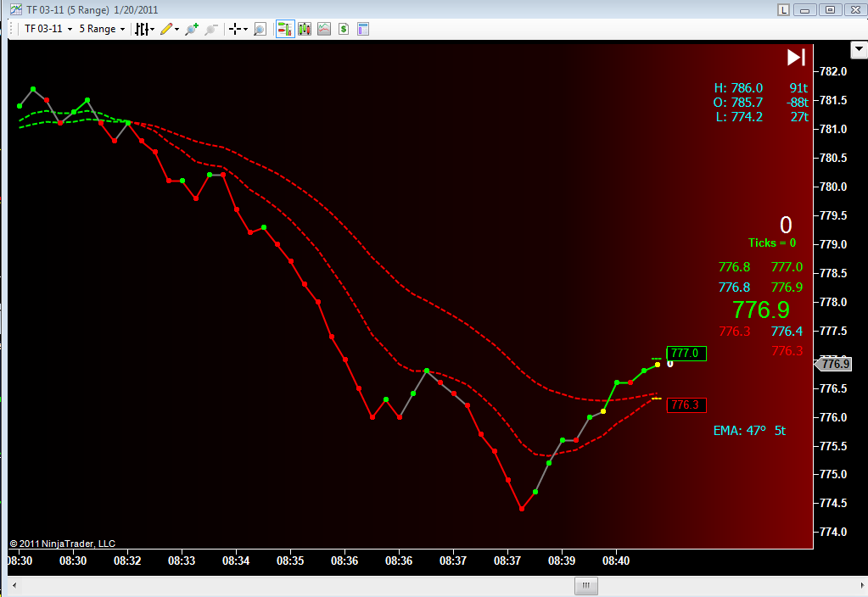Click the green 777.0 price marker box
868x597 pixels.
coord(686,353)
